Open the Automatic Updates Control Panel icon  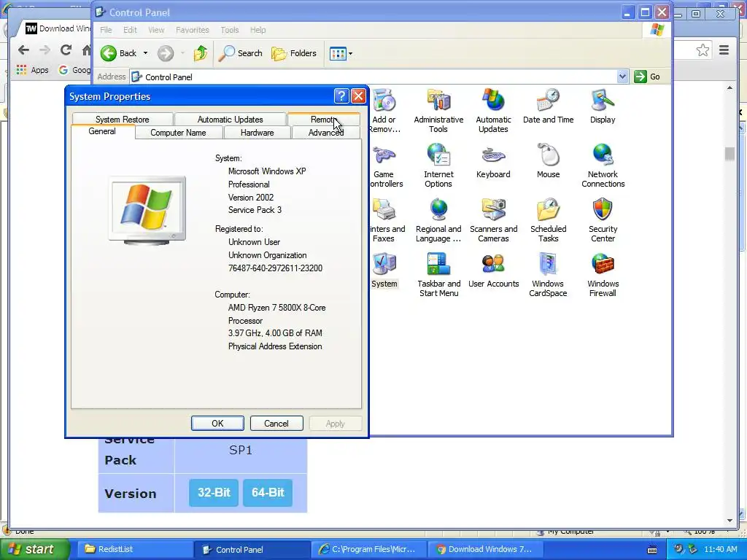point(493,111)
